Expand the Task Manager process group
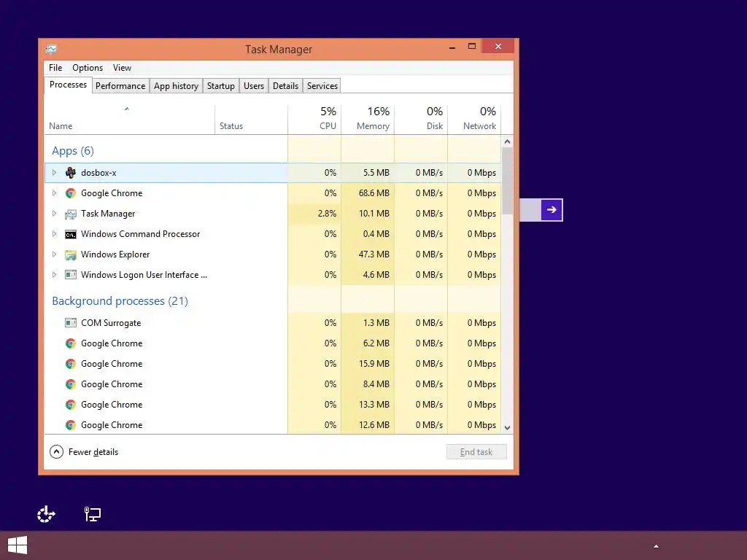Screen dimensions: 747x560 (x=54, y=214)
